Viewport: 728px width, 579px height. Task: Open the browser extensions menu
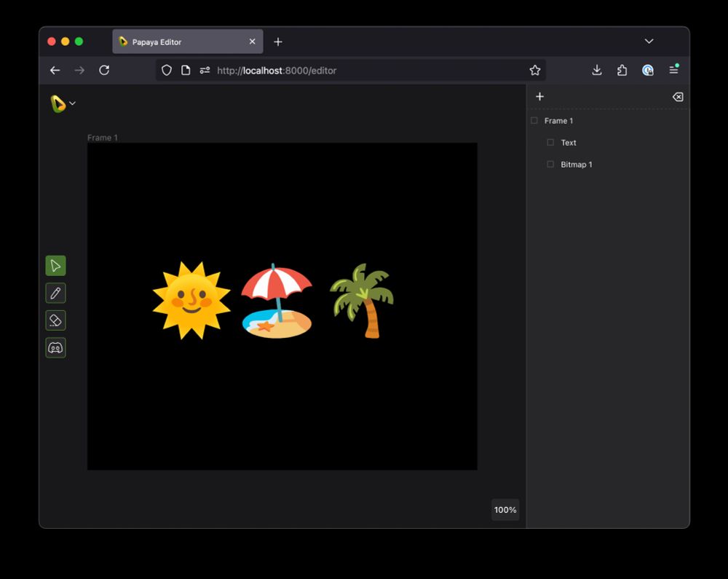(x=622, y=70)
